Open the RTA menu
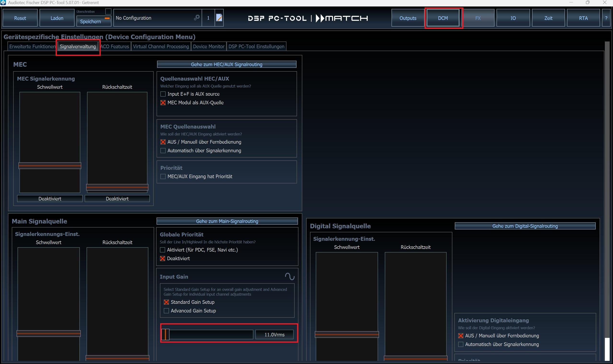 coord(583,18)
